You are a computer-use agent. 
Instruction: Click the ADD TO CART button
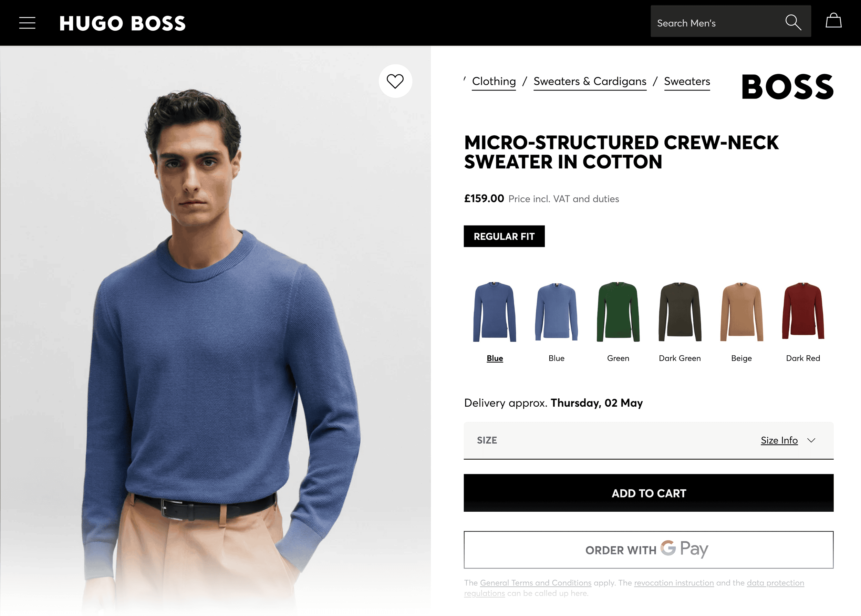[x=649, y=493]
